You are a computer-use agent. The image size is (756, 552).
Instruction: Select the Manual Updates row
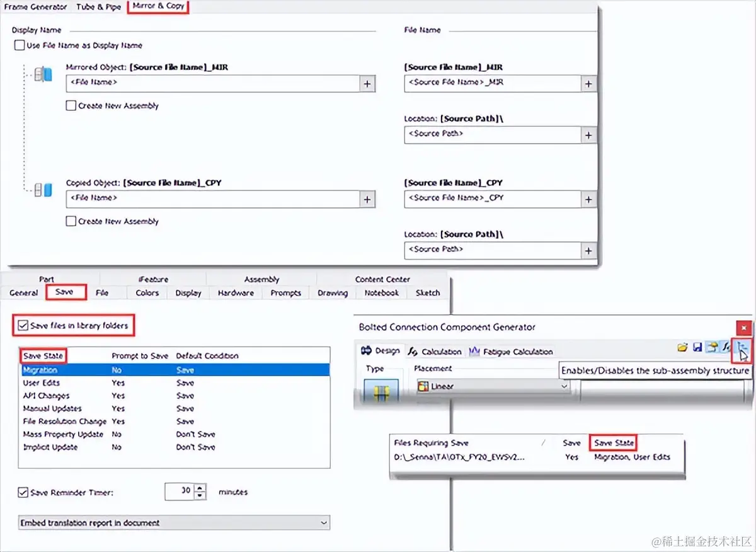[x=175, y=408]
